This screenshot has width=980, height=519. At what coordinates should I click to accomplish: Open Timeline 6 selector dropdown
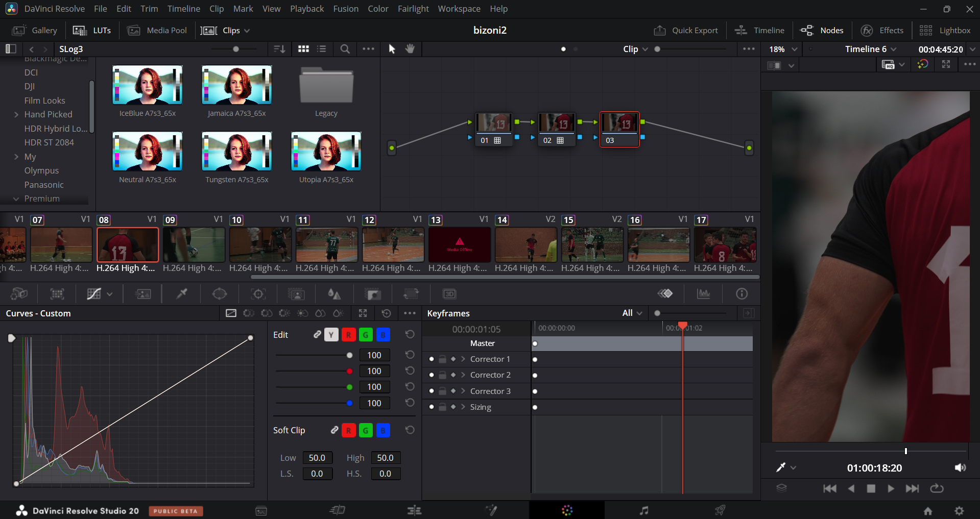click(x=870, y=49)
